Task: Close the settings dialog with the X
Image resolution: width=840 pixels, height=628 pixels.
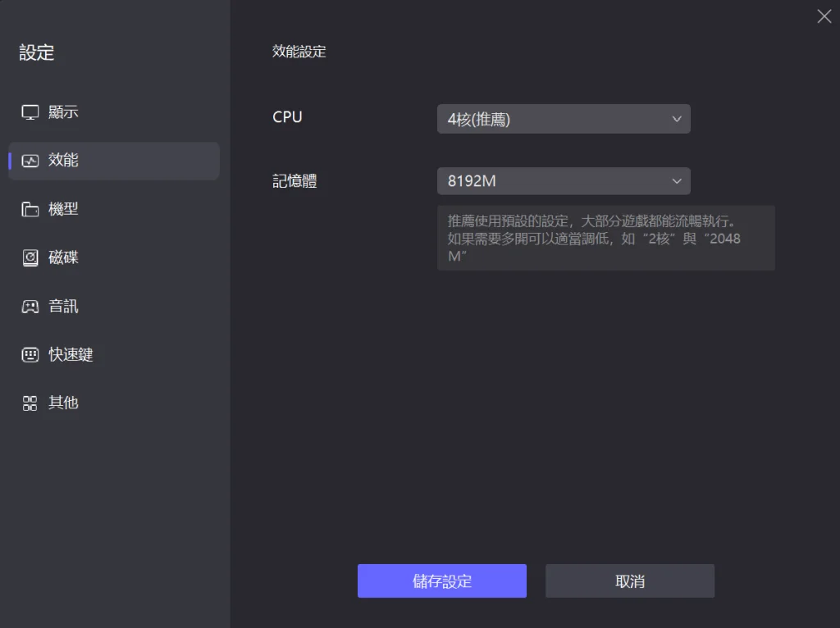Action: click(x=824, y=16)
